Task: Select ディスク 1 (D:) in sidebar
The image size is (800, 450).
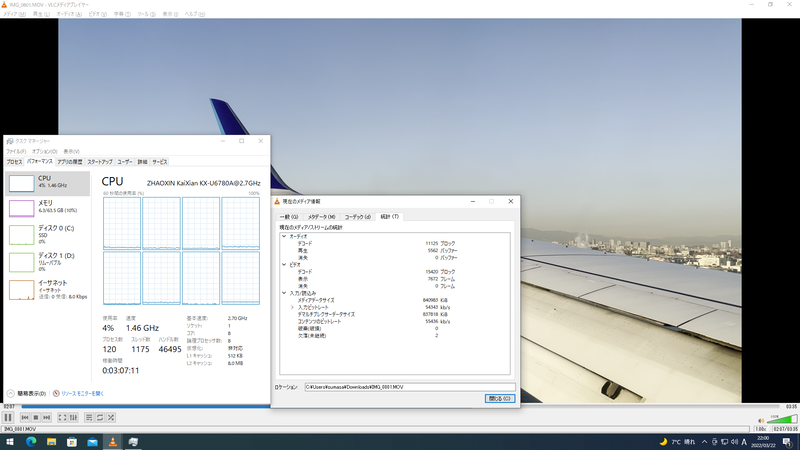Action: click(x=47, y=262)
